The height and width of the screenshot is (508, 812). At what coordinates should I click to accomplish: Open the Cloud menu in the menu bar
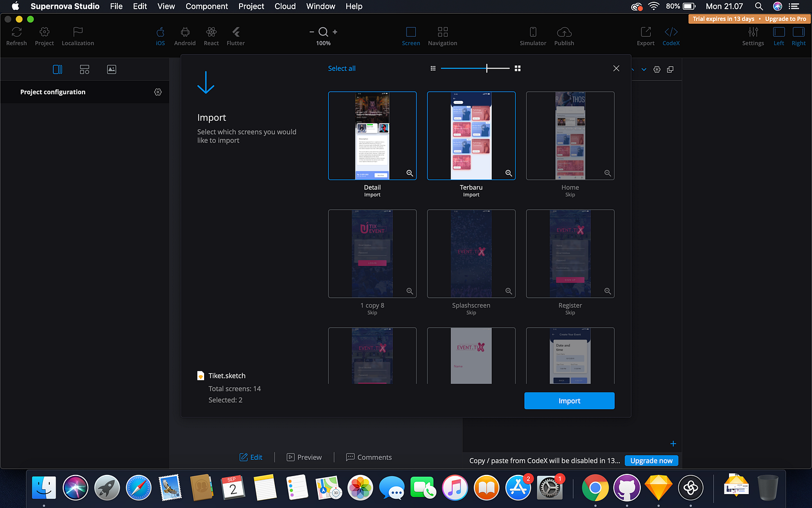(285, 6)
